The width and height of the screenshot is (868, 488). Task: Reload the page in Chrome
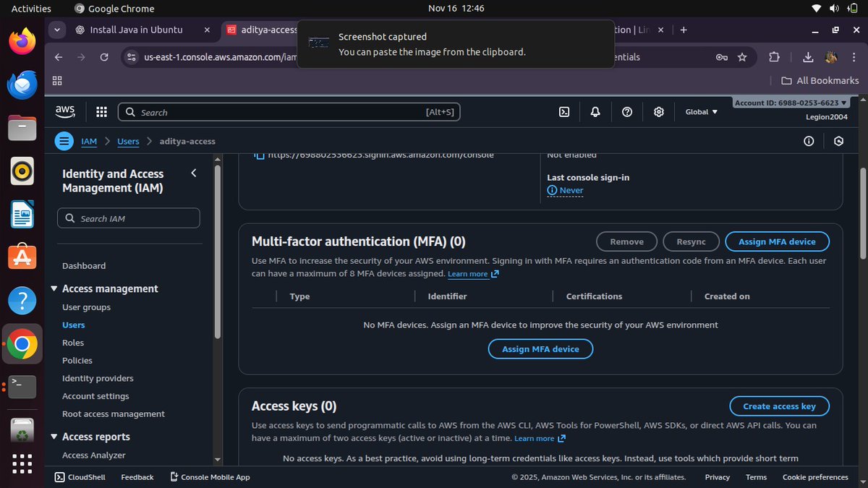tap(104, 57)
